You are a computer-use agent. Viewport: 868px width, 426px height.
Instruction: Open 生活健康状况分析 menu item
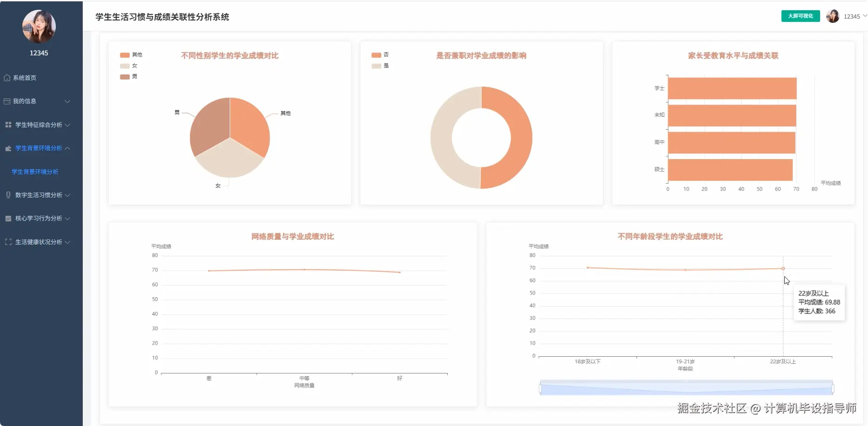coord(39,242)
